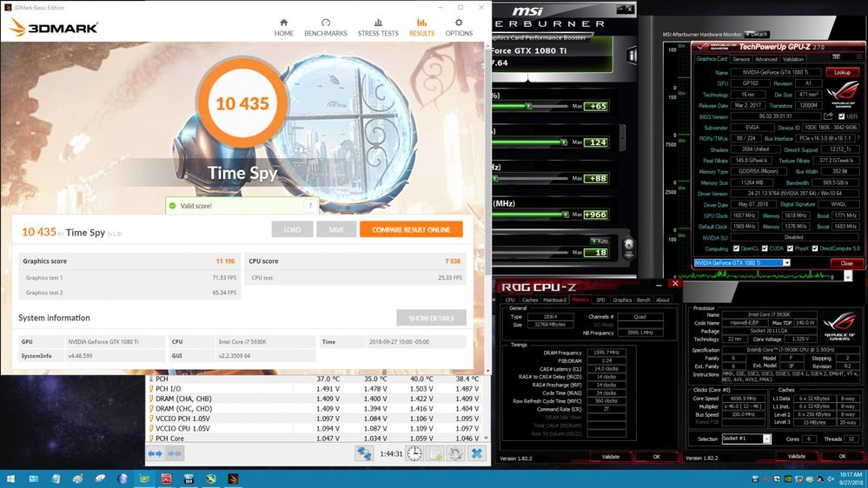Switch to GPU-Z Advanced tab

point(766,59)
